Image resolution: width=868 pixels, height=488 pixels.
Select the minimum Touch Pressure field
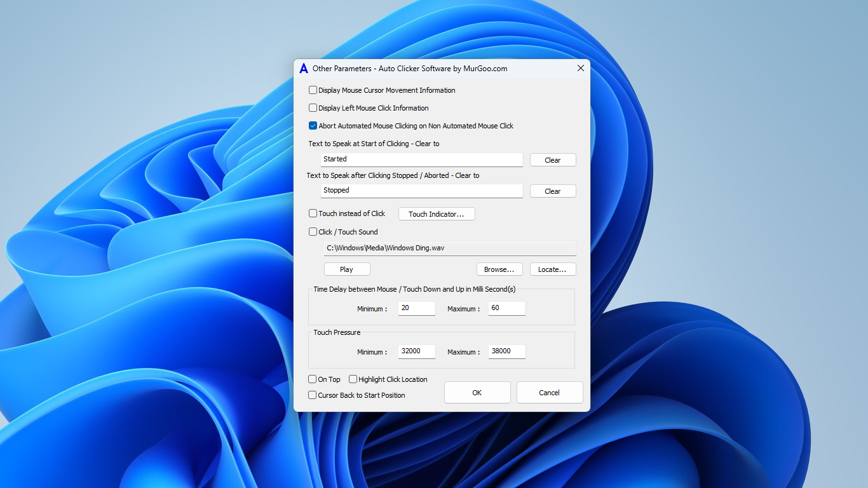pos(416,351)
